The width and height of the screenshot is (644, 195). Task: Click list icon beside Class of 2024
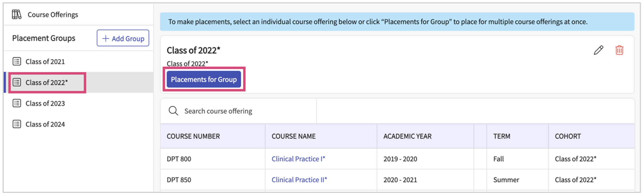[x=17, y=124]
